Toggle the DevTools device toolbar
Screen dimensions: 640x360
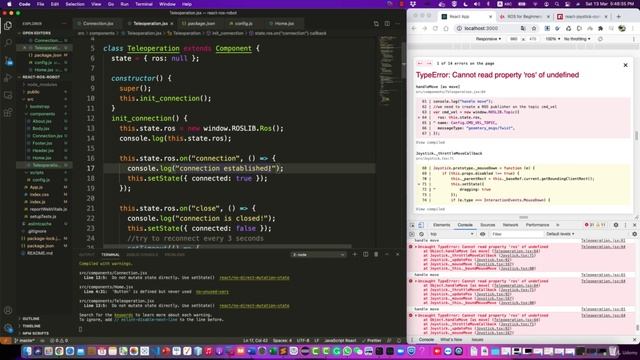pyautogui.click(x=421, y=225)
